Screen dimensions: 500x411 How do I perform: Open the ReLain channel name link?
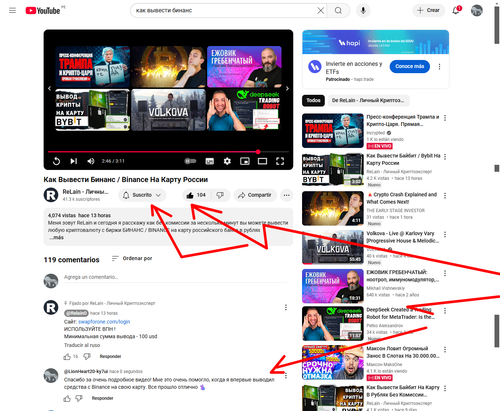(x=85, y=192)
